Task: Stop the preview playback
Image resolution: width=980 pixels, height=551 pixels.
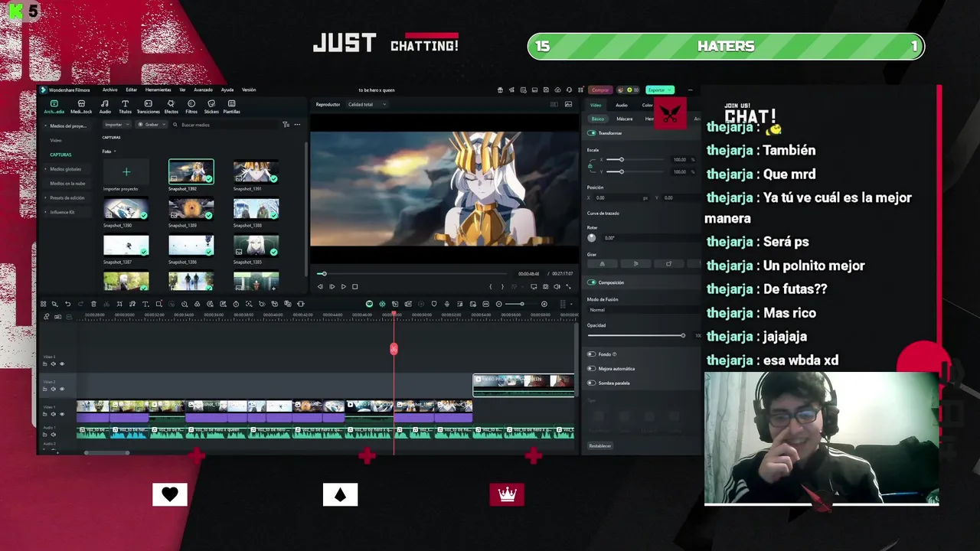Action: tap(354, 287)
